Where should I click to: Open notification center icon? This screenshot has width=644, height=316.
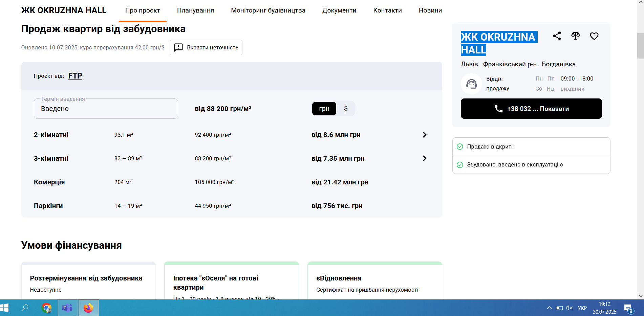(629, 308)
